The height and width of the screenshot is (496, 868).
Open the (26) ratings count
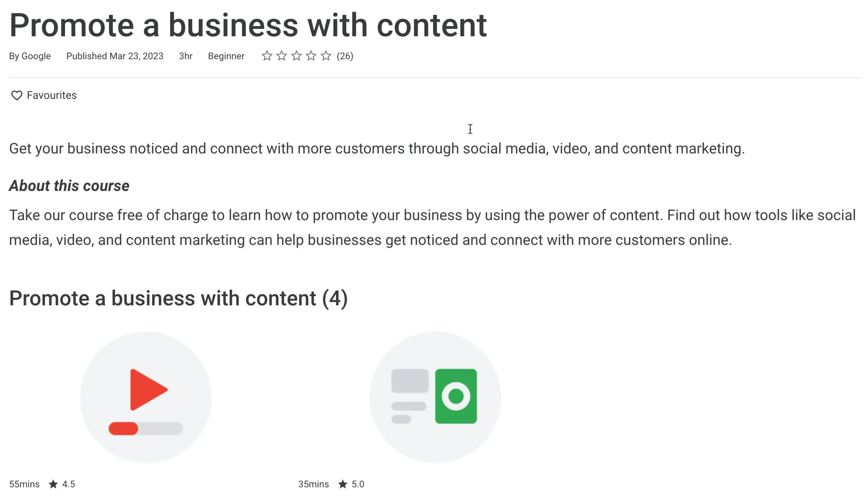pyautogui.click(x=345, y=56)
